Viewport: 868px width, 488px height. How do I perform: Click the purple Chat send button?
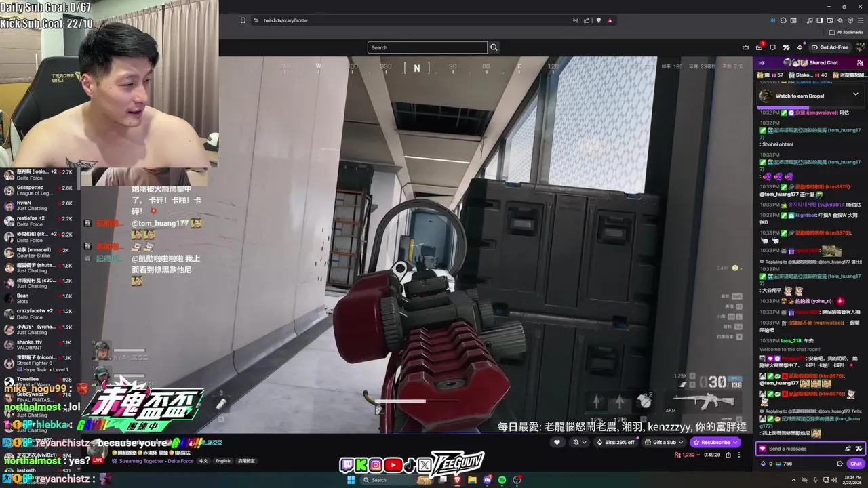[856, 464]
